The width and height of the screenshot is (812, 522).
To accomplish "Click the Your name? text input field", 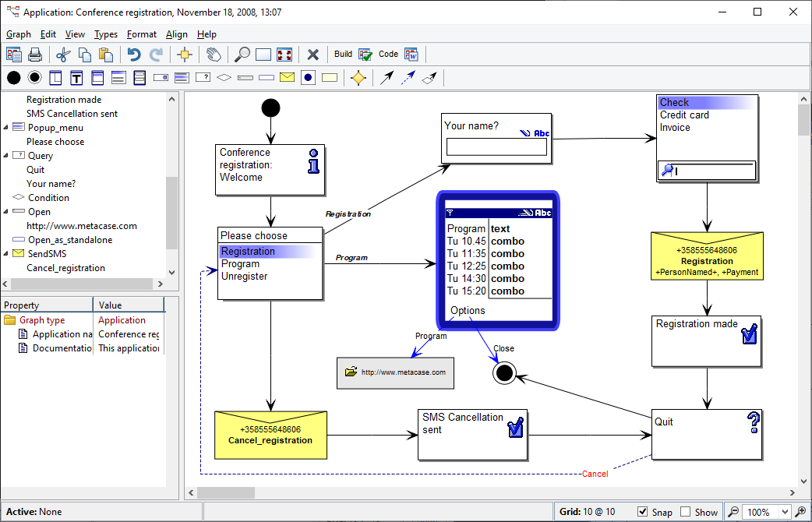I will (496, 147).
